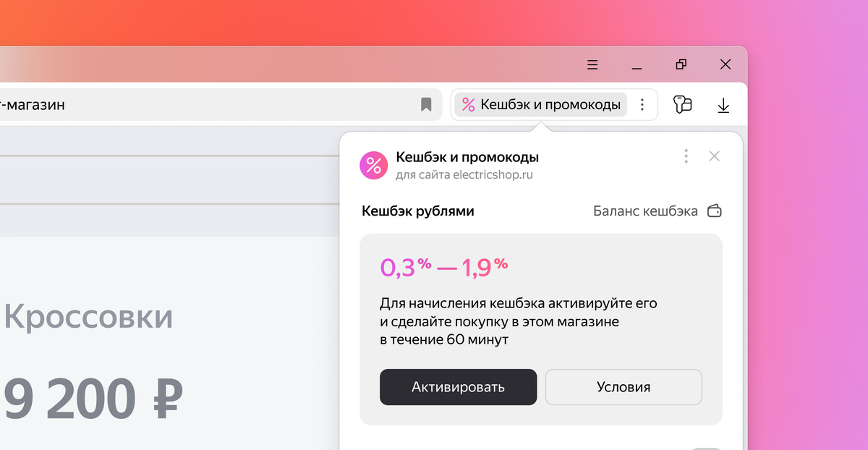Open the browser hamburger menu
868x450 pixels.
[x=592, y=64]
